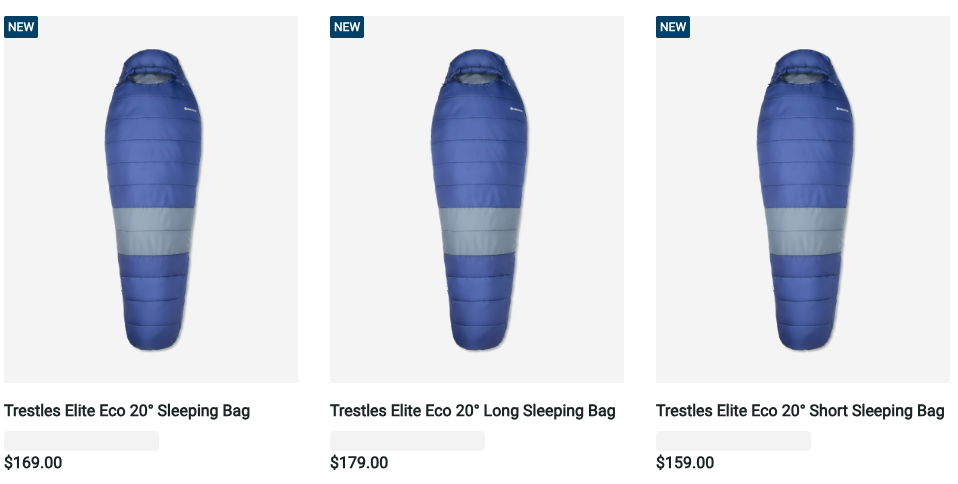The height and width of the screenshot is (484, 958).
Task: Click the NEW badge on the Long Sleeping Bag
Action: pos(347,27)
